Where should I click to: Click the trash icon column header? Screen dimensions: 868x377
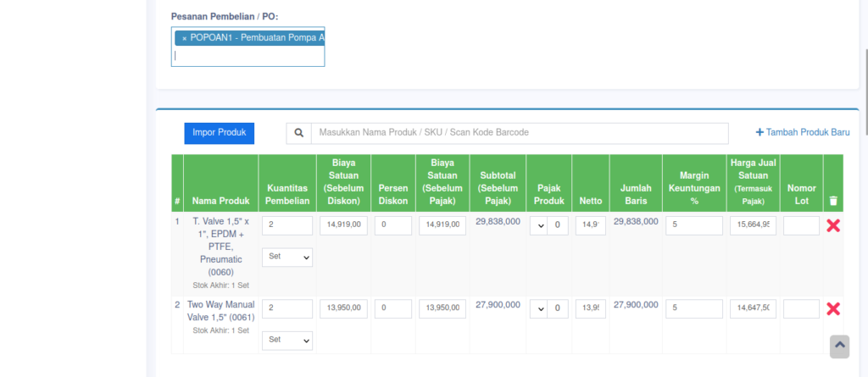(832, 201)
